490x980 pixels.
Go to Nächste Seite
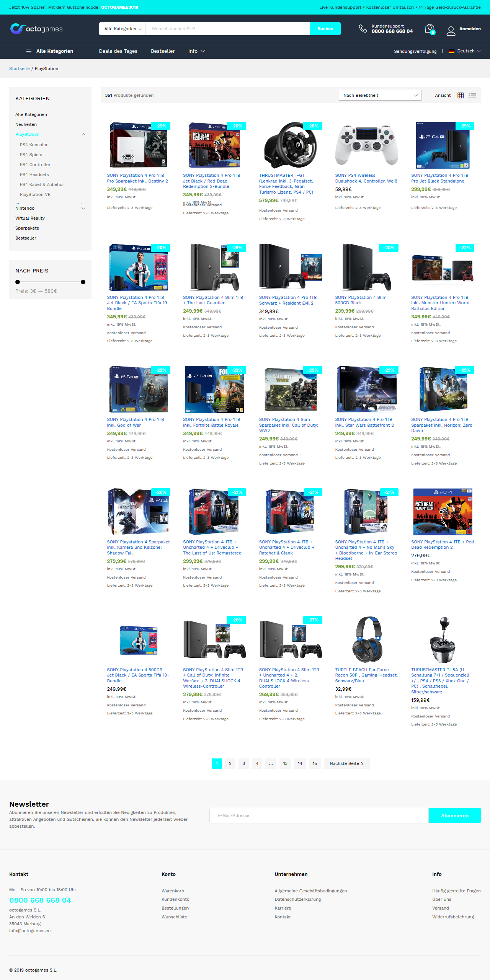tap(346, 763)
